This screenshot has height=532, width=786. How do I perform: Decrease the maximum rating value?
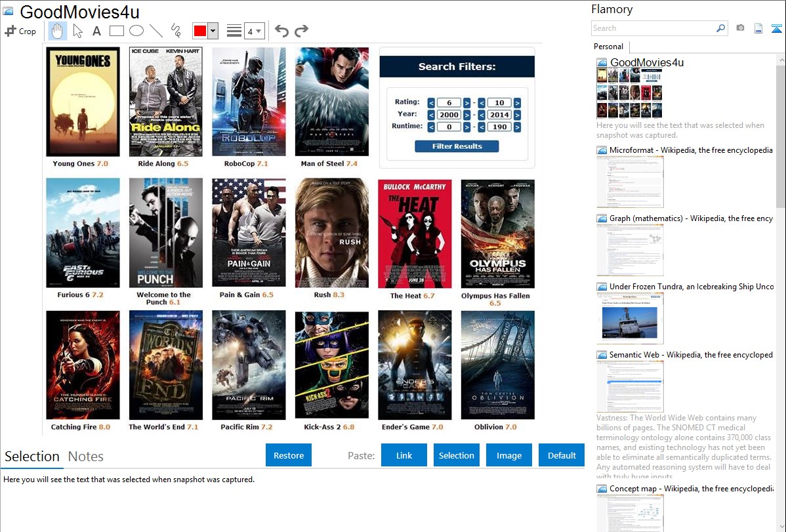(481, 103)
